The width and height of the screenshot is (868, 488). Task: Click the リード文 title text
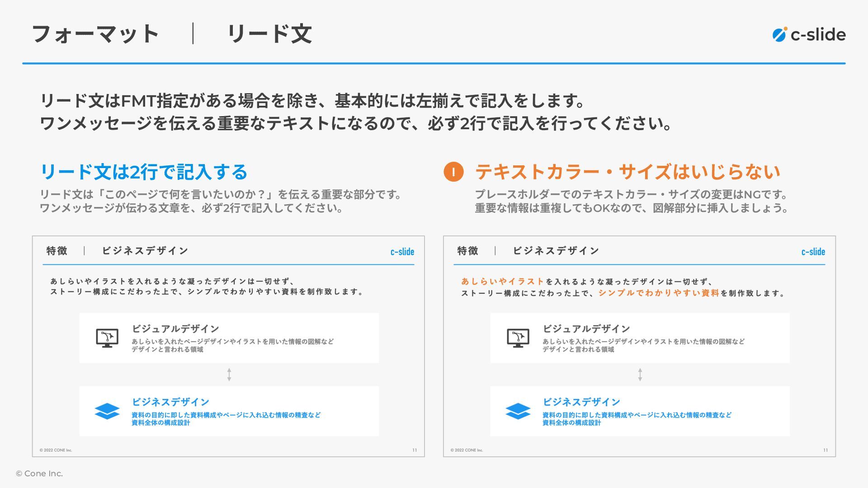(x=269, y=34)
